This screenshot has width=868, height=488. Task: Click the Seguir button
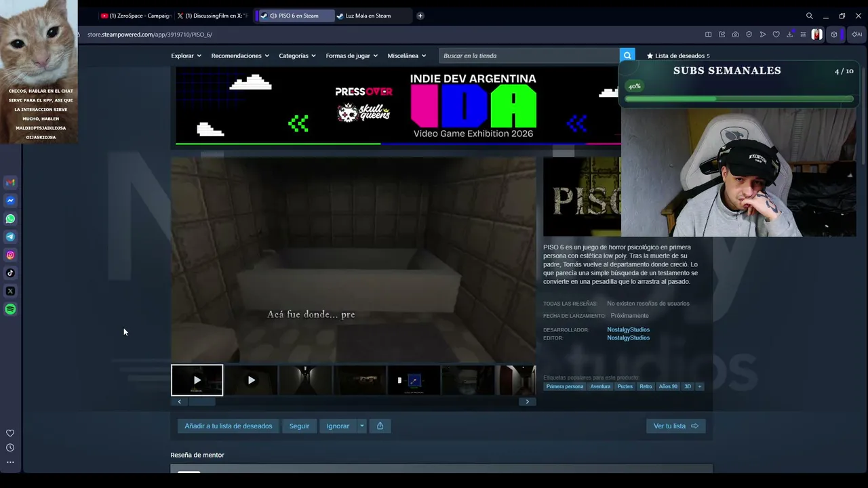(299, 426)
